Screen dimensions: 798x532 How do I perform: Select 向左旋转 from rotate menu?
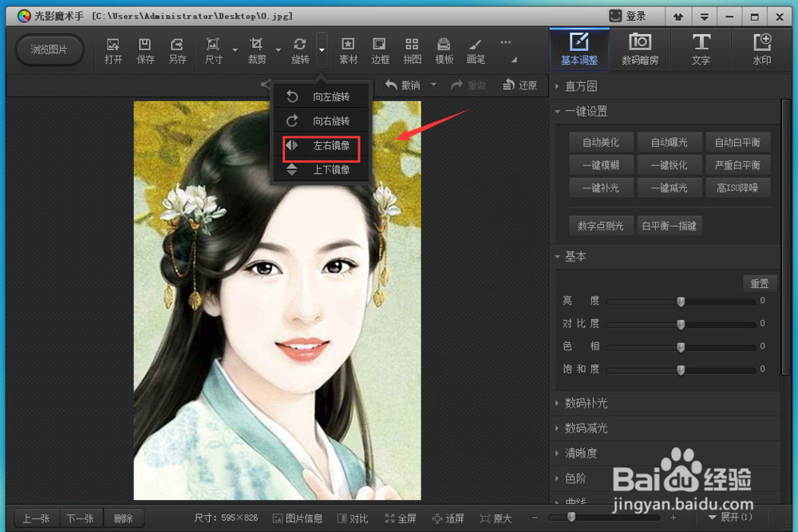coord(321,97)
